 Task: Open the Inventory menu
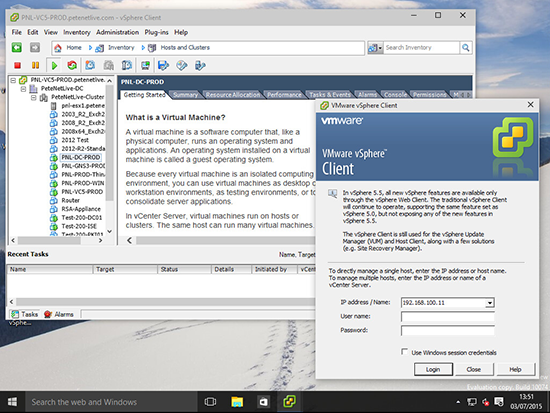77,32
